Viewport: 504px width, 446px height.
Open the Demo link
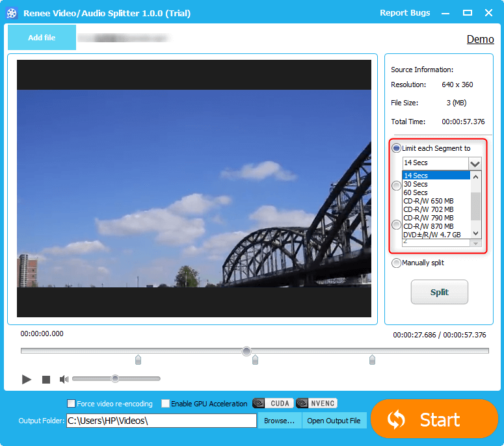(x=480, y=40)
